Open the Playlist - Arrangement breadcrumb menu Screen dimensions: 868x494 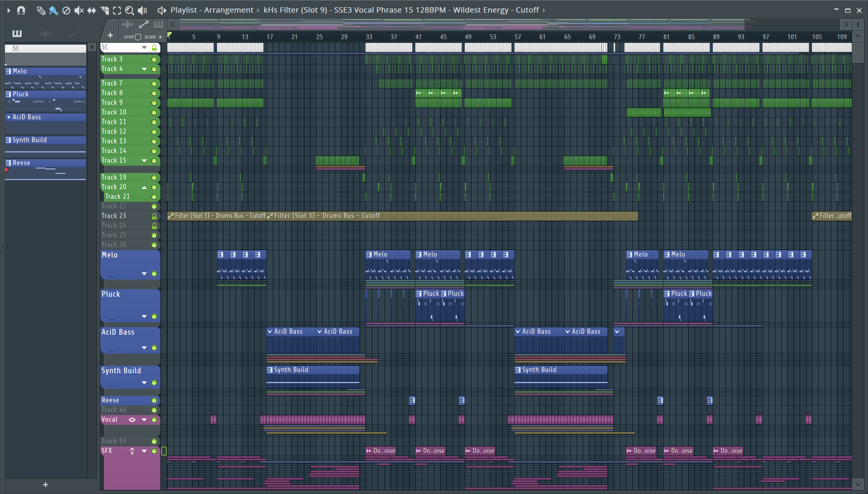[x=212, y=10]
